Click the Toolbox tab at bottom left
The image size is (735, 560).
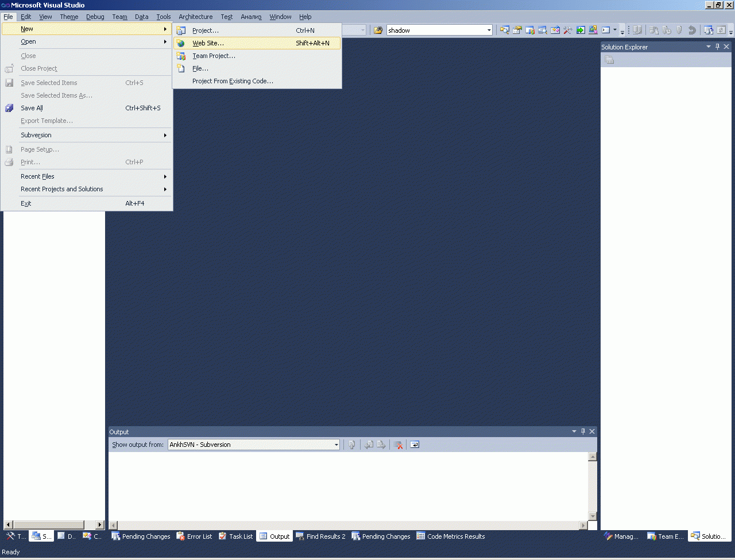click(16, 536)
